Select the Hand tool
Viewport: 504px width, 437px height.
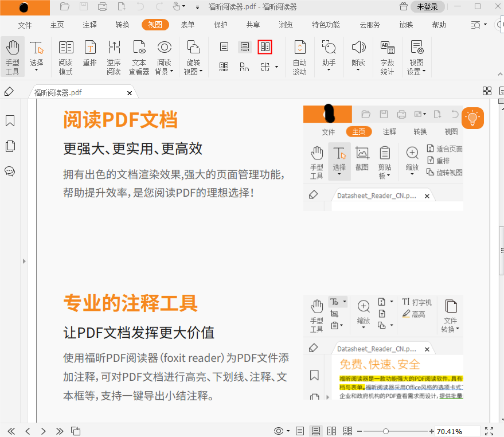[12, 56]
